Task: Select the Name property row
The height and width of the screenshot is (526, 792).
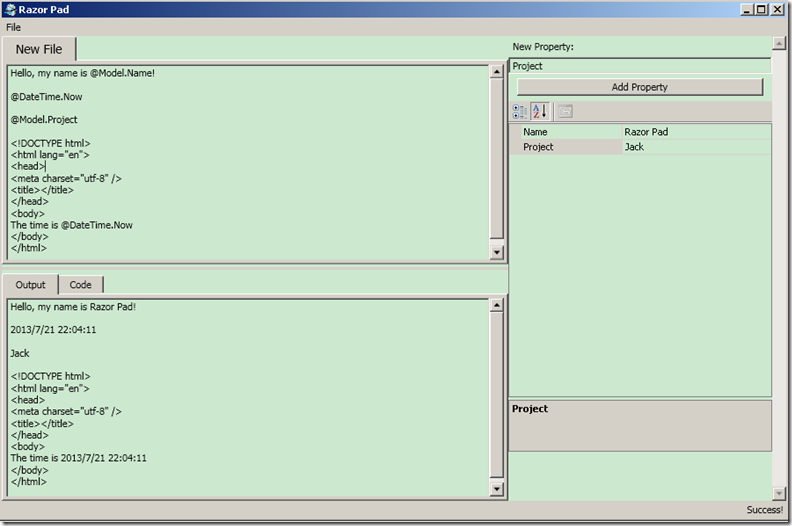Action: [640, 132]
